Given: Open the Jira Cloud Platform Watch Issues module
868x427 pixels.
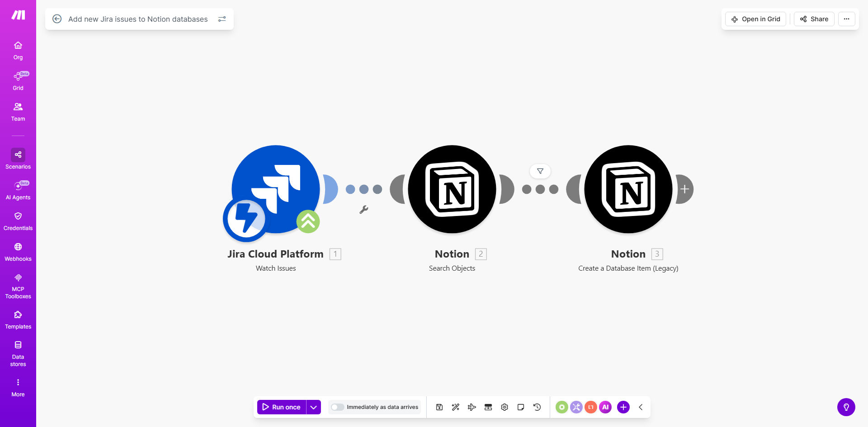Looking at the screenshot, I should point(276,189).
